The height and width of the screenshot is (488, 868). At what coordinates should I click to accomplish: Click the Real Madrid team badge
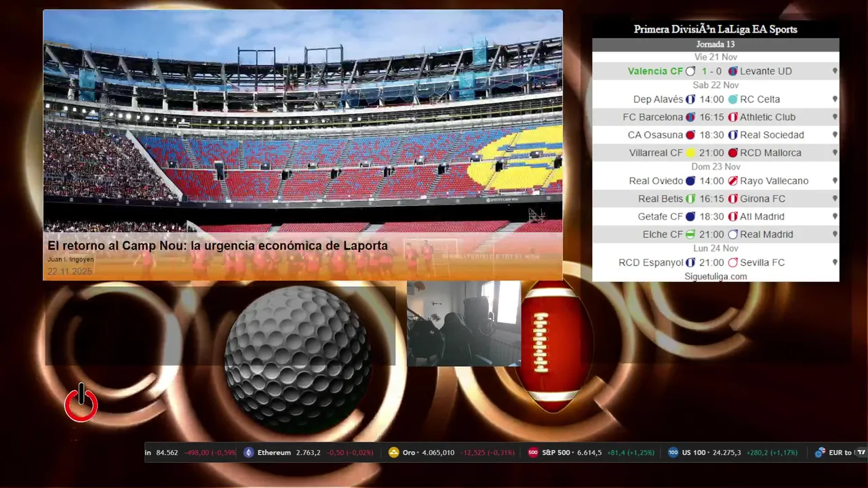tap(733, 235)
